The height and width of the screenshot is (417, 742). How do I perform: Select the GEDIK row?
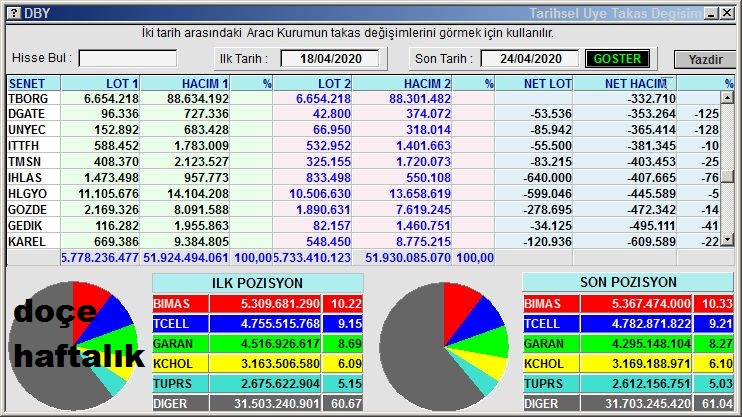[x=363, y=225]
